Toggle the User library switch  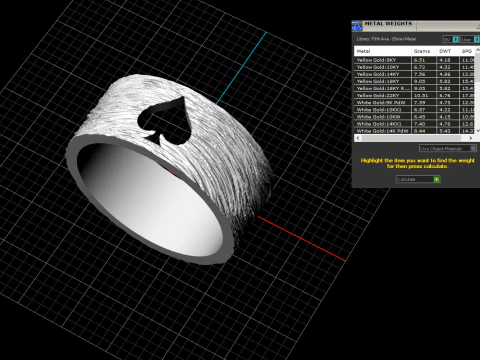[470, 39]
